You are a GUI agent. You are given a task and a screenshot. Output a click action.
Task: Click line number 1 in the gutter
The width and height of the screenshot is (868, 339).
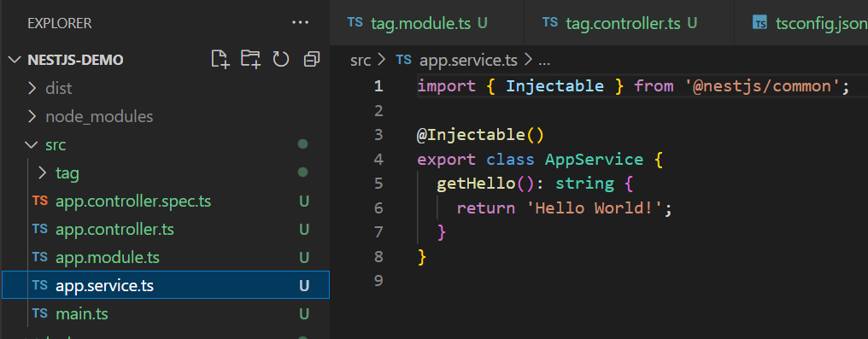(x=378, y=86)
